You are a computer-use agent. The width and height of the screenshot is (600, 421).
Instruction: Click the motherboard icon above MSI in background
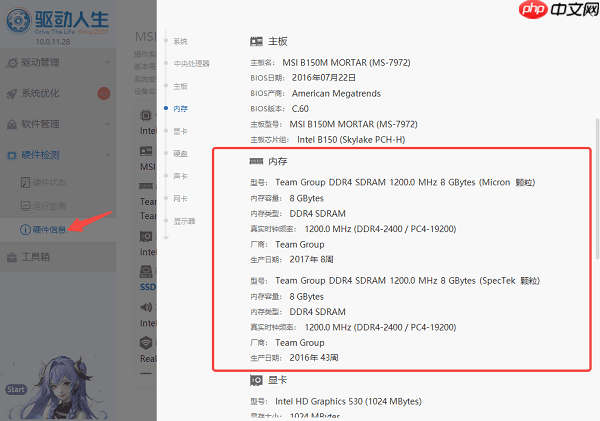pos(146,151)
